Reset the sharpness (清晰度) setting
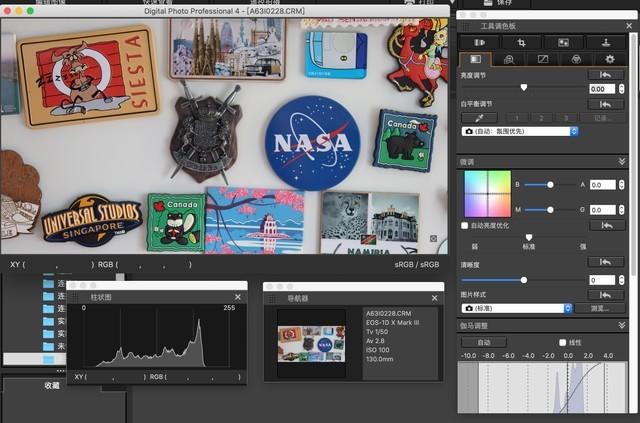The height and width of the screenshot is (423, 640). pyautogui.click(x=606, y=262)
